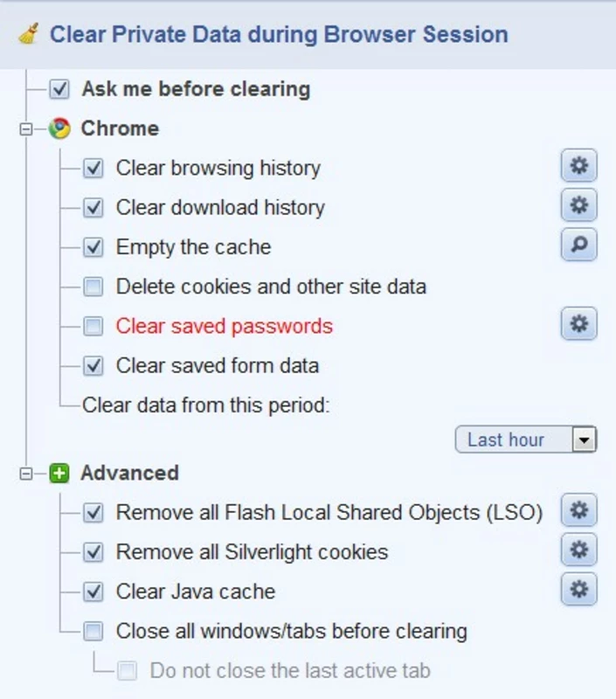This screenshot has width=616, height=699.
Task: Click the Chrome logo icon
Action: click(59, 128)
